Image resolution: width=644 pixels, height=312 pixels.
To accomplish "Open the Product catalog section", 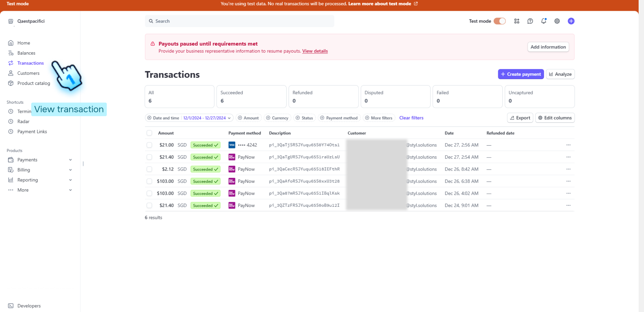I will coord(33,83).
